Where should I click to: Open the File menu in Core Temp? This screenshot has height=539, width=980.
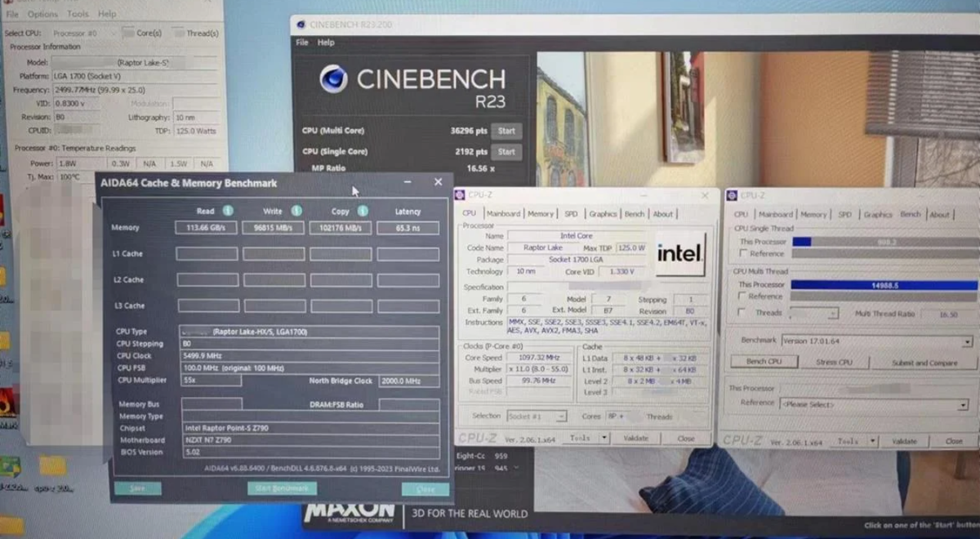pos(12,15)
